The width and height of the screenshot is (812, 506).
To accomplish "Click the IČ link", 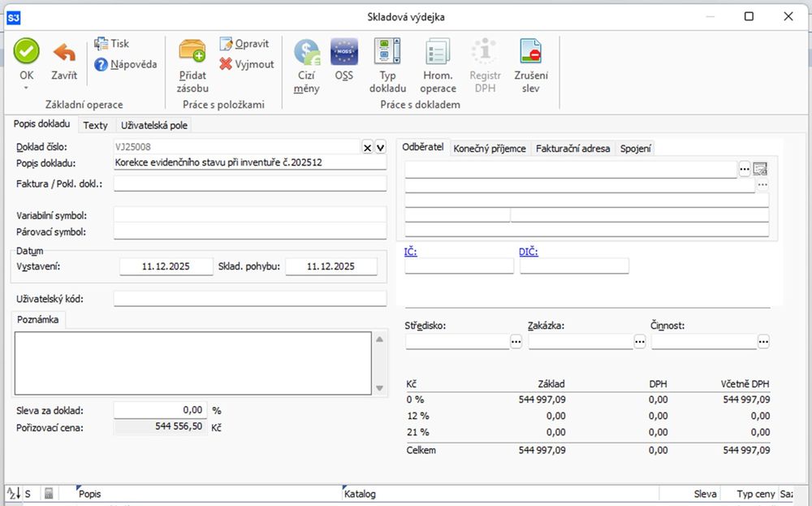I will coord(410,252).
